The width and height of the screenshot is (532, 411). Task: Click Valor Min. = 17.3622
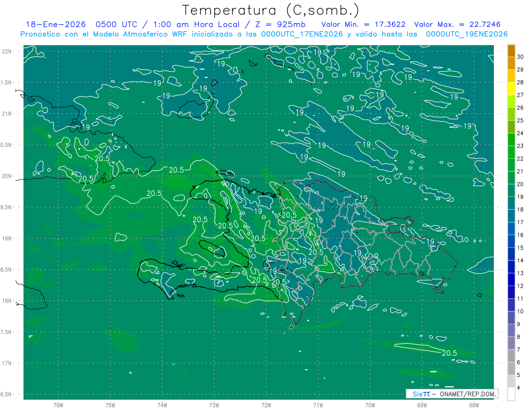point(363,24)
